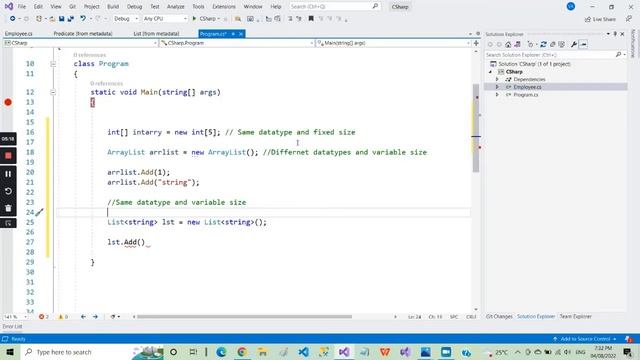
Task: Open Properties wrench icon in Solution Explorer
Action: click(x=574, y=44)
